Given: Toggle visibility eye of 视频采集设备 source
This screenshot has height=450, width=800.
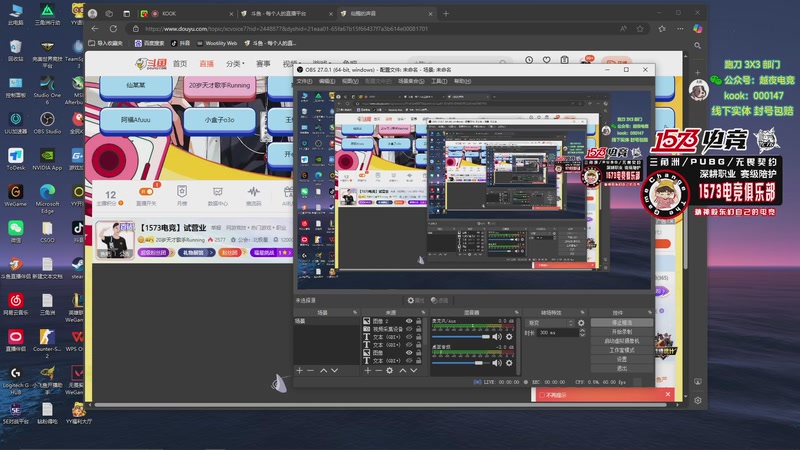Looking at the screenshot, I should pyautogui.click(x=409, y=329).
